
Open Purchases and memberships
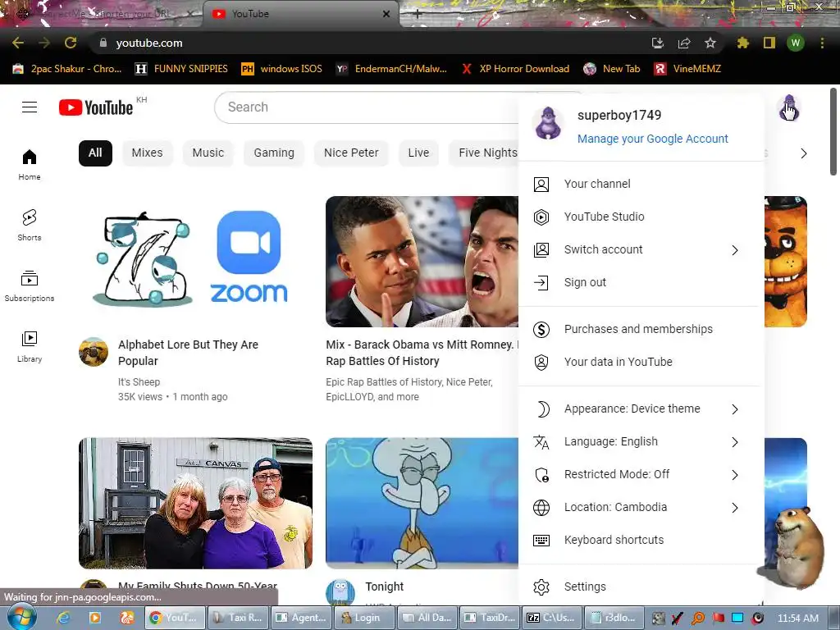pyautogui.click(x=641, y=330)
